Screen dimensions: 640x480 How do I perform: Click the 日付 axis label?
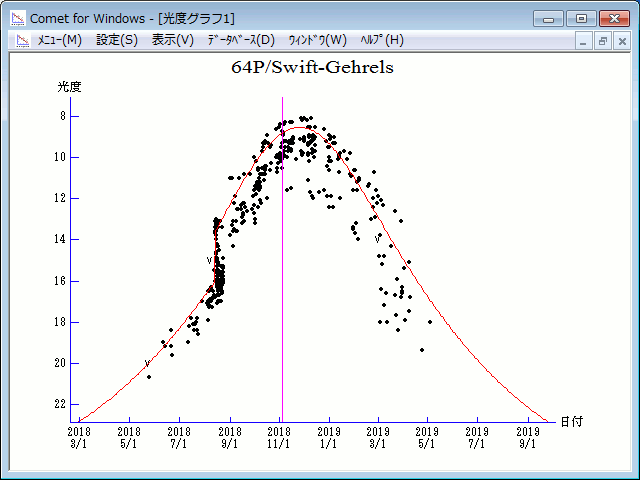pyautogui.click(x=571, y=422)
